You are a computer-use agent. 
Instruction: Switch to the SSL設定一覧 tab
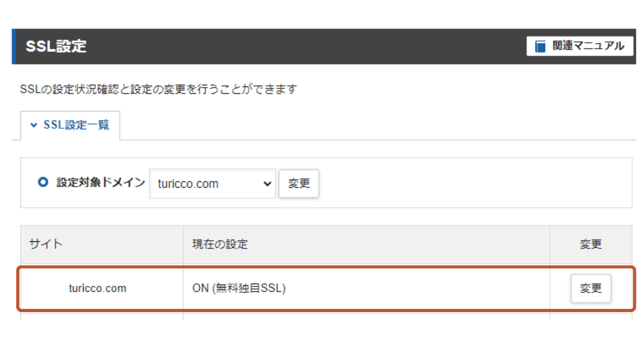[x=70, y=125]
